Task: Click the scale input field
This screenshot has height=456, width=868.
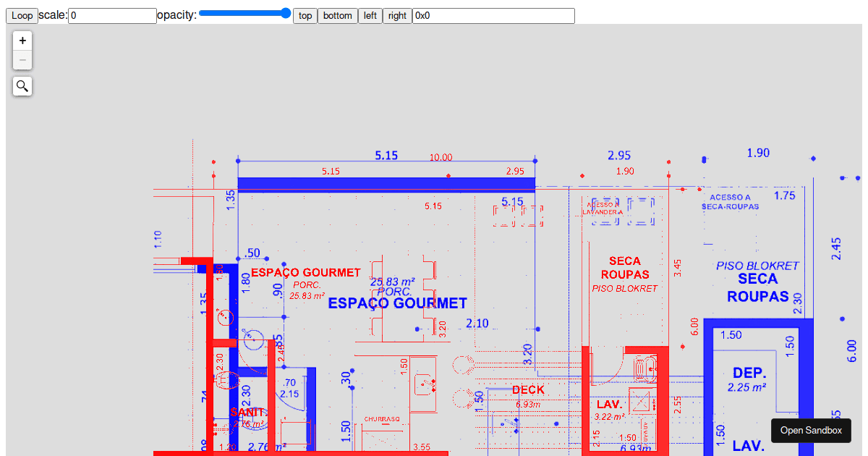Action: 112,15
